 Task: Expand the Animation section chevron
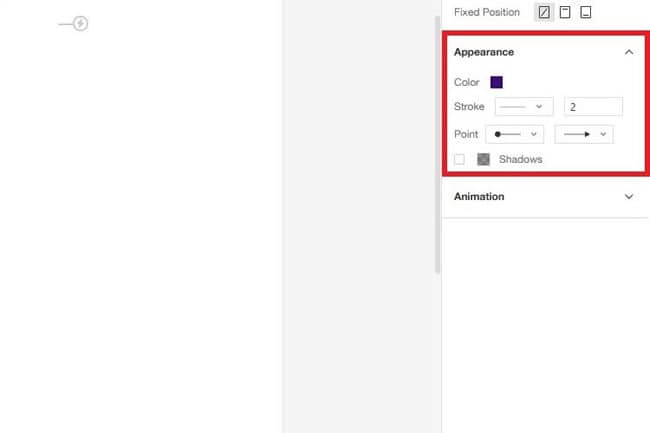tap(628, 196)
